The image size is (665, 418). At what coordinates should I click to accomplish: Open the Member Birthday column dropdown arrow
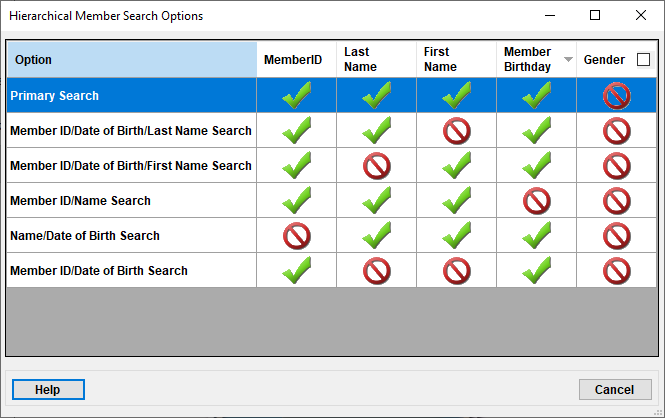(x=568, y=60)
